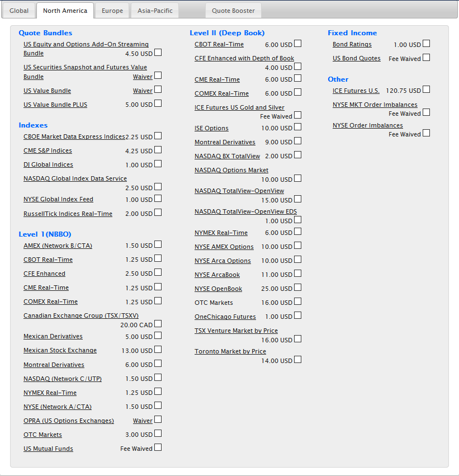Click TSX Venture Market by Price link
Viewport: 459px width, 476px height.
236,331
